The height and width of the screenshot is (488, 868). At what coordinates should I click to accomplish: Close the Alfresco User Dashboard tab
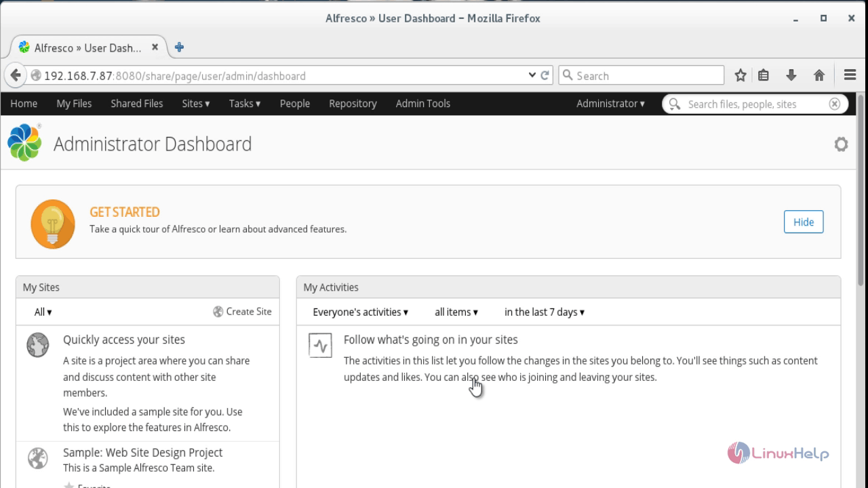point(155,47)
